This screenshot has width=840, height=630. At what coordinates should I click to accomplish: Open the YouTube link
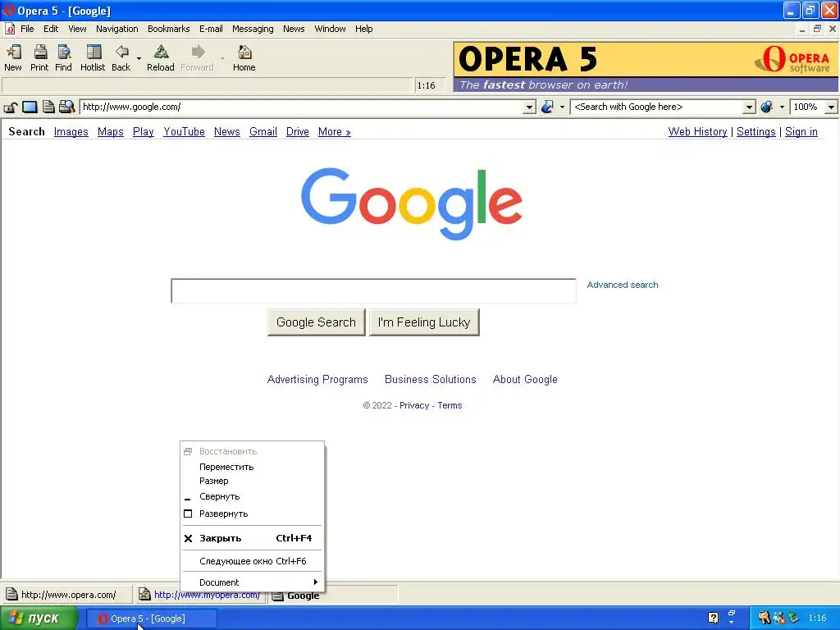click(184, 132)
